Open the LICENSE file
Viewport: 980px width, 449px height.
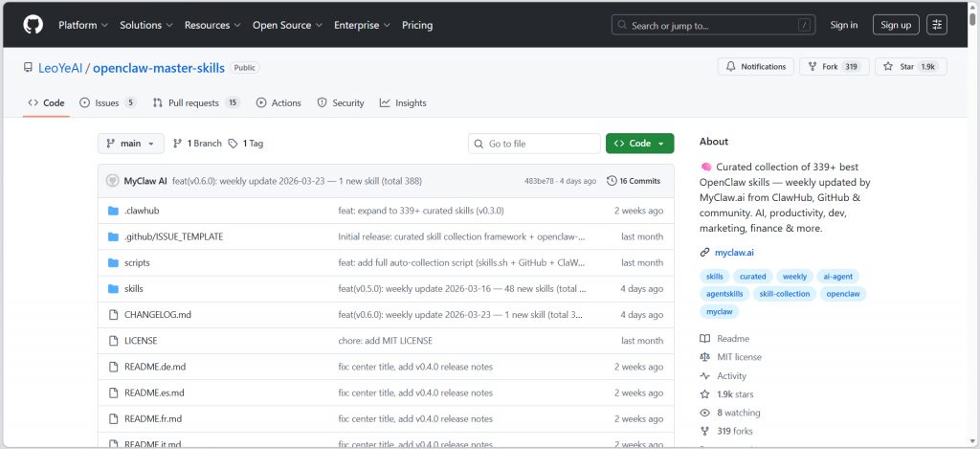141,341
